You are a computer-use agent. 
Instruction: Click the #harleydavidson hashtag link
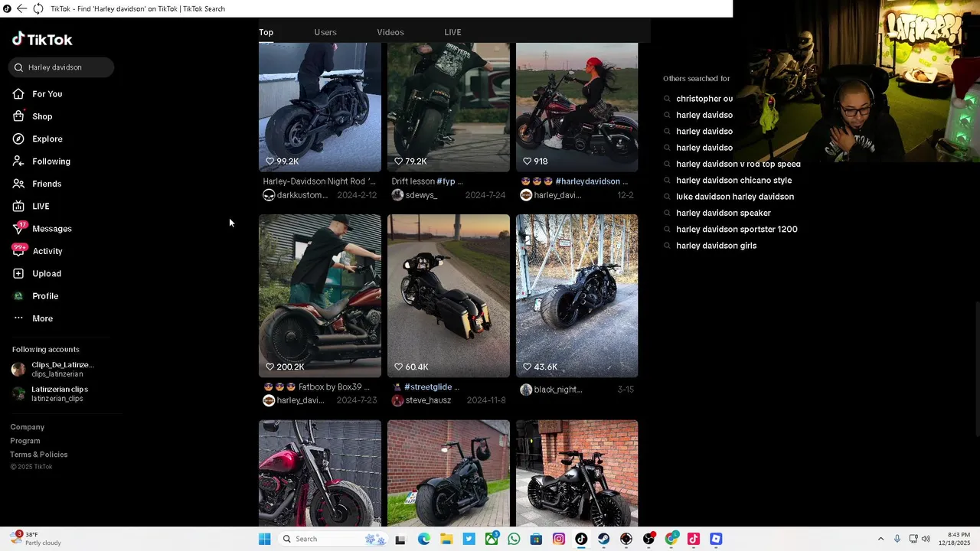coord(587,181)
